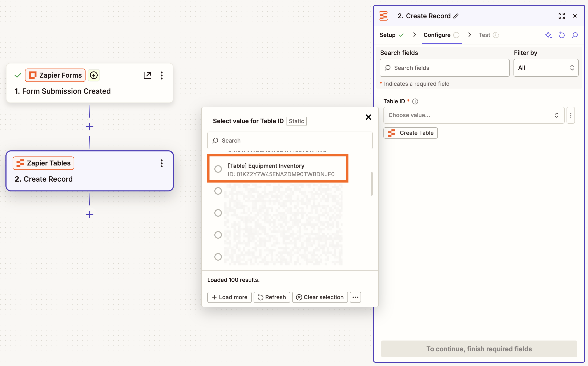588x366 pixels.
Task: Click the Load more button
Action: click(229, 297)
